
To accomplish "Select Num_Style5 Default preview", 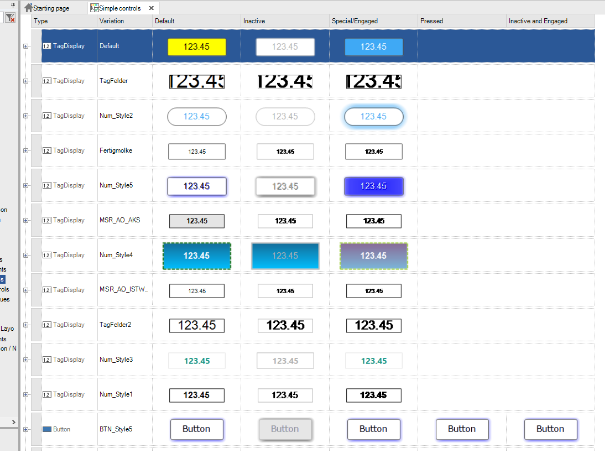I will (197, 186).
